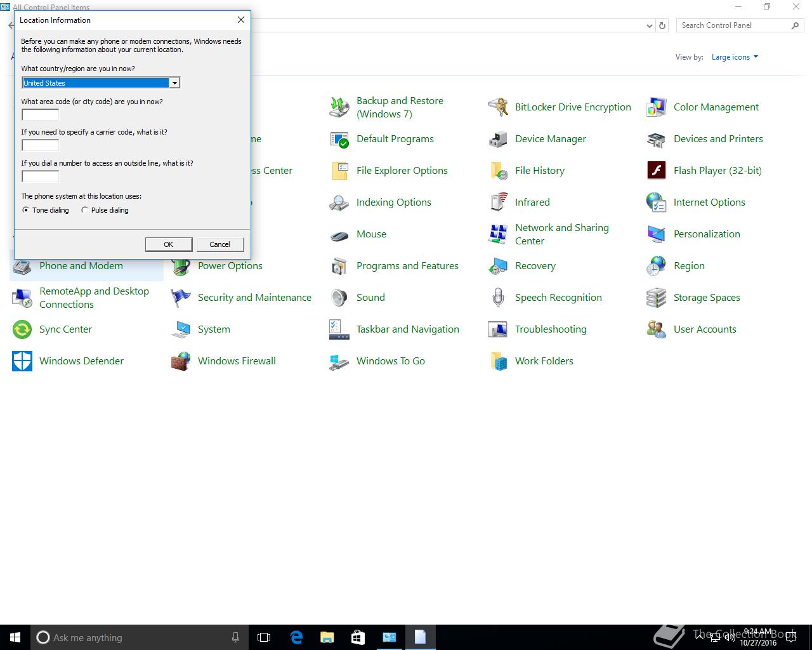The width and height of the screenshot is (812, 650).
Task: Click the Region globe icon
Action: [x=657, y=266]
